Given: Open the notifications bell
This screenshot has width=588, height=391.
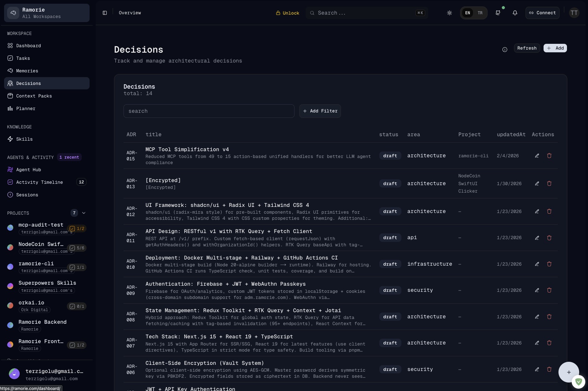Looking at the screenshot, I should tap(515, 13).
